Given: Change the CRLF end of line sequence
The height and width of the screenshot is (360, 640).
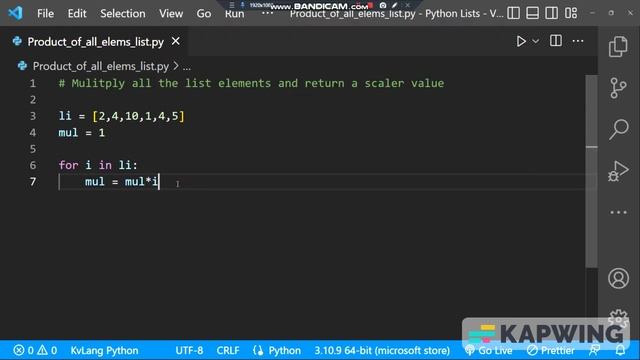Looking at the screenshot, I should (x=228, y=350).
